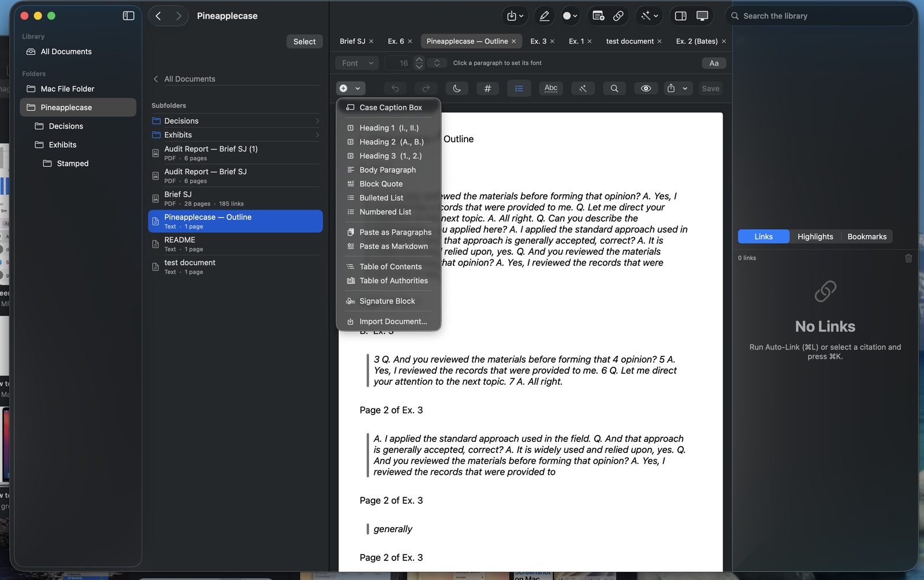The image size is (924, 580).
Task: Open the magic wand dropdown in top toolbar
Action: click(x=650, y=16)
